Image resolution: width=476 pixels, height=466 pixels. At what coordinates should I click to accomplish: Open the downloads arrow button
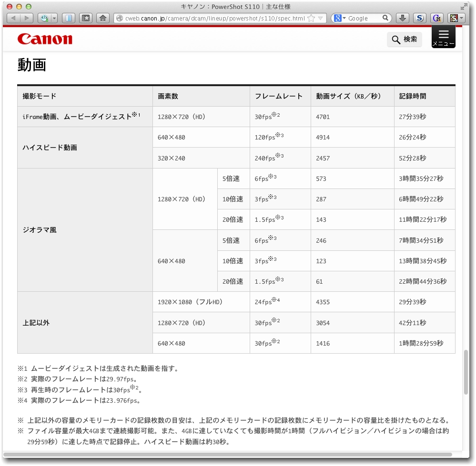pos(403,19)
